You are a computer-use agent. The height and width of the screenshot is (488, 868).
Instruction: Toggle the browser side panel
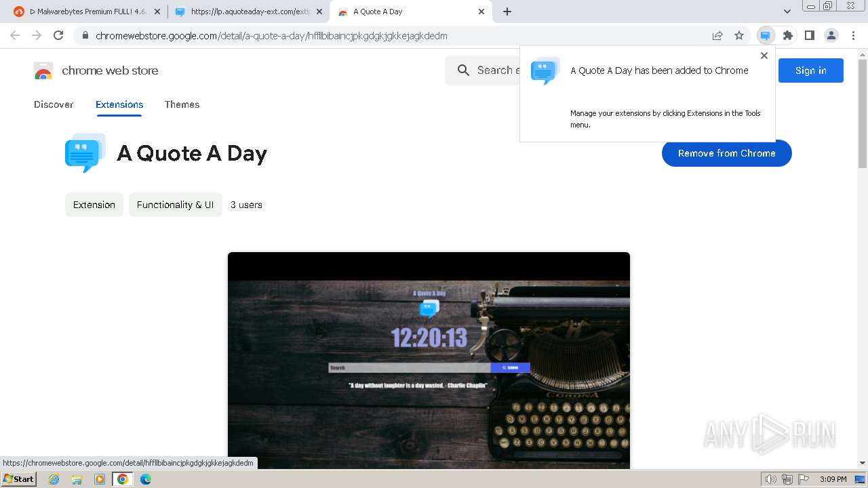pos(809,35)
